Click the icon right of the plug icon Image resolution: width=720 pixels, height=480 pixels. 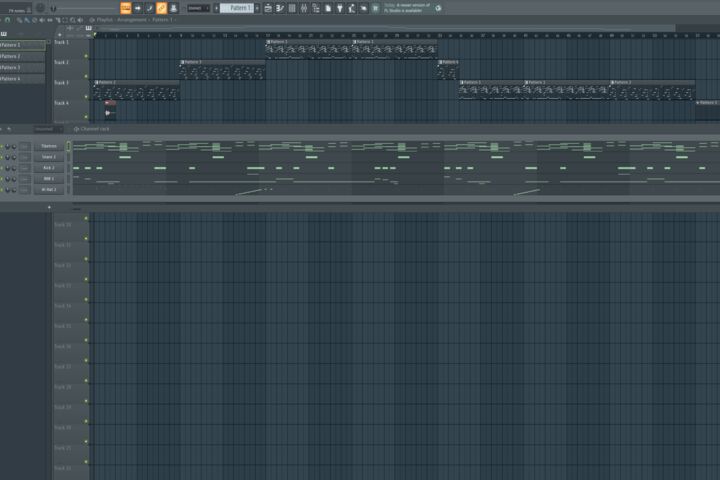point(352,8)
